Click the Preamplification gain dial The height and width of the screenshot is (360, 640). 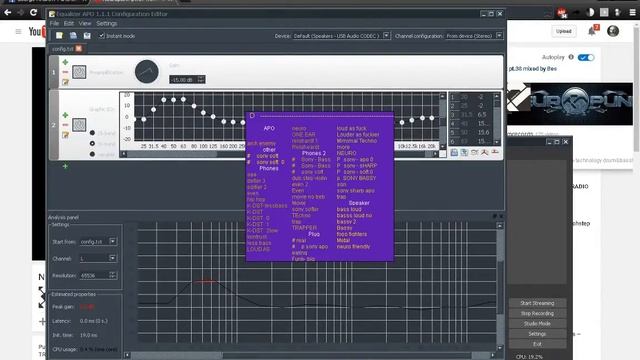tap(147, 72)
